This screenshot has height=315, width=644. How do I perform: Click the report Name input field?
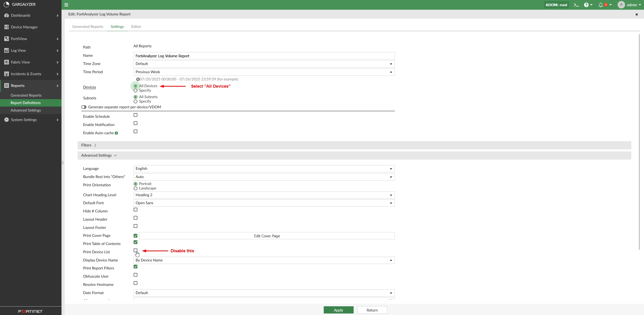coord(264,56)
